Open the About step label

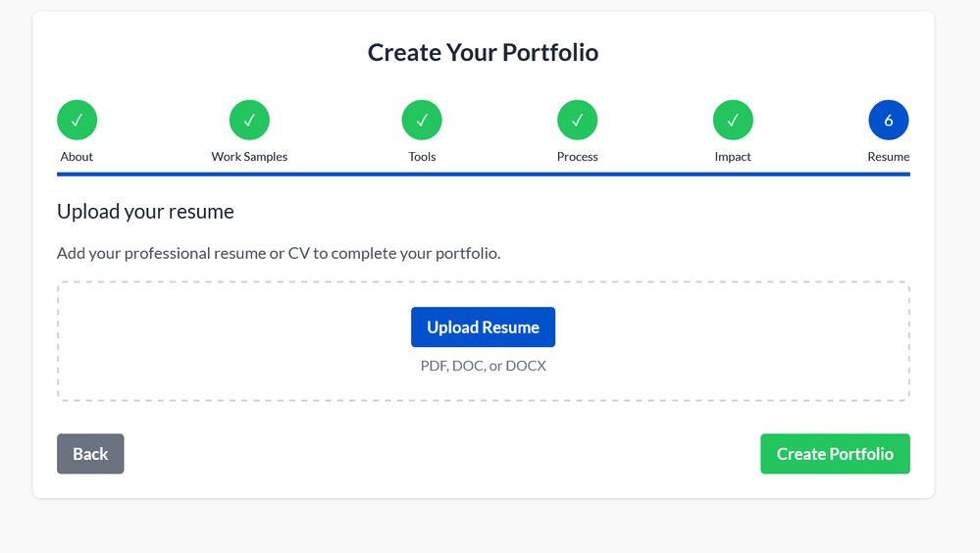(77, 157)
